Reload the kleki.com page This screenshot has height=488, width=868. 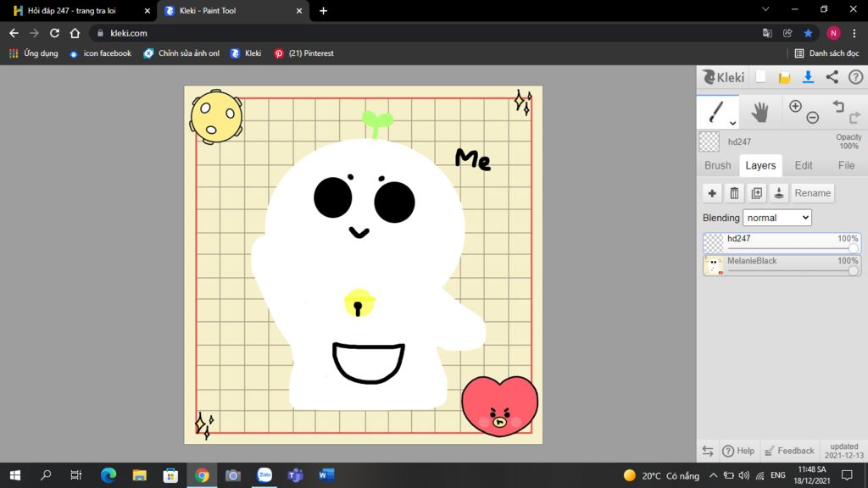pos(54,33)
